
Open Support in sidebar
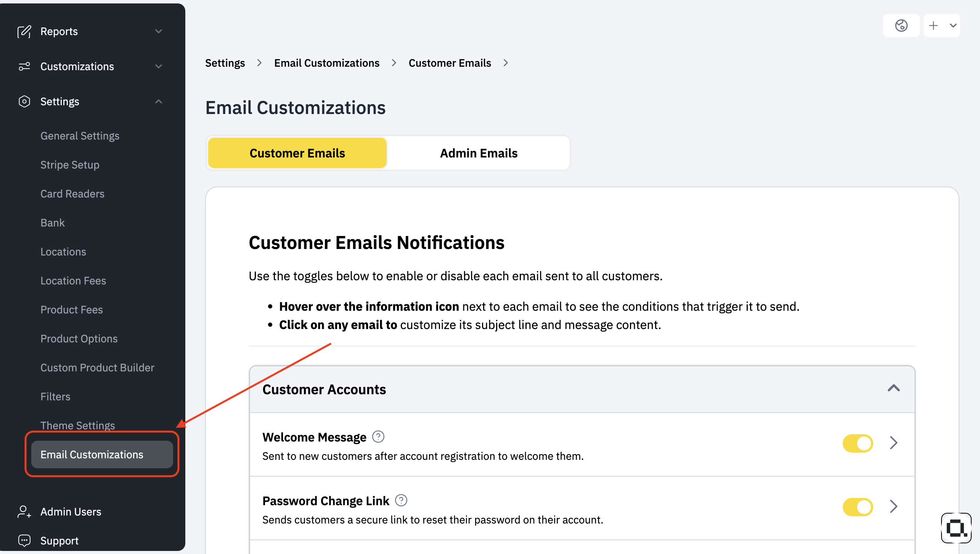(59, 541)
